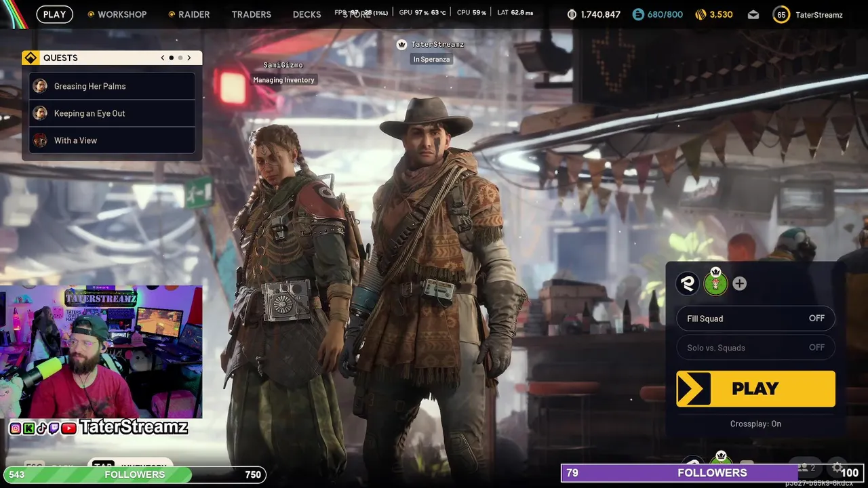868x488 pixels.
Task: Open the DECKS tab
Action: (307, 14)
